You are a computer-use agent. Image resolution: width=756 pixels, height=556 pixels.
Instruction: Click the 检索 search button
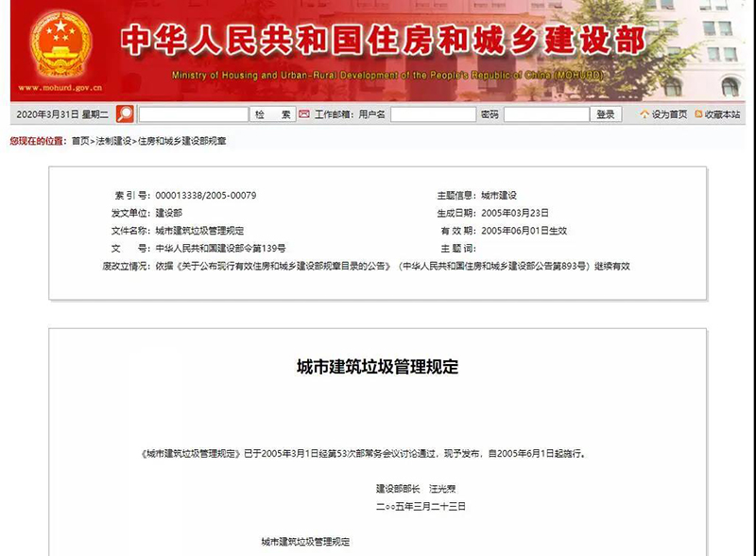click(272, 114)
